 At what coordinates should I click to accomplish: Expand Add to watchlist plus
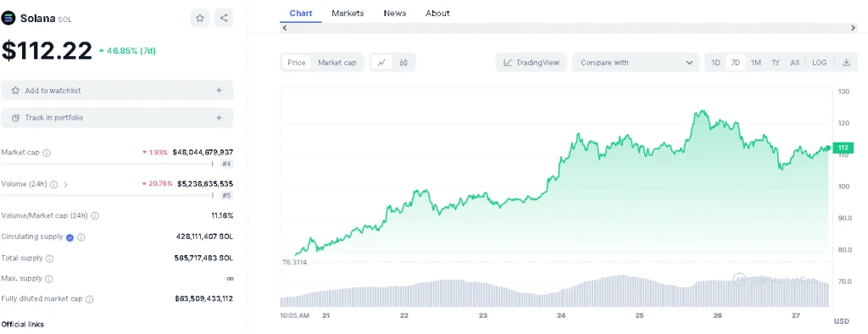219,91
